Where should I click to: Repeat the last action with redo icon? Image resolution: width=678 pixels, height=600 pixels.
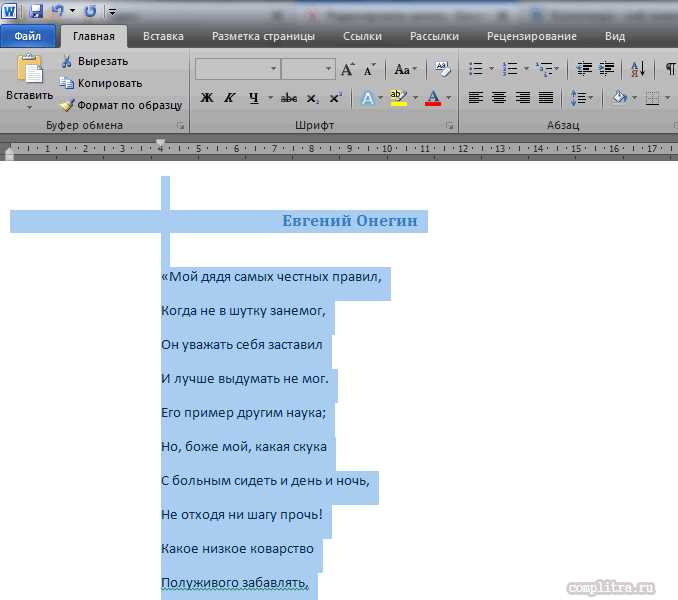[x=90, y=11]
